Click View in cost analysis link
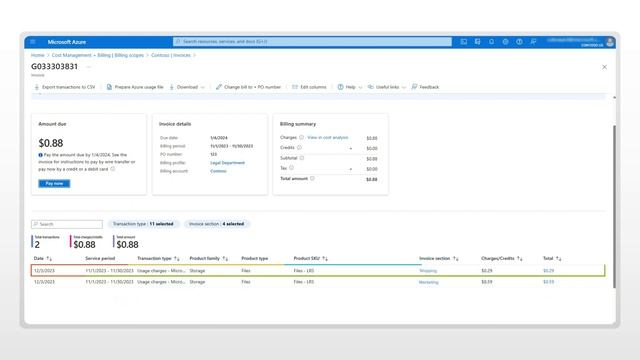The width and height of the screenshot is (640, 360). click(327, 138)
